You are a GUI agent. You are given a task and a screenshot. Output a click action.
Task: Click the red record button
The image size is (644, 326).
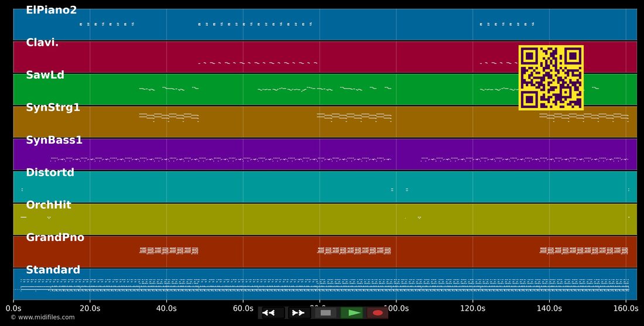pos(378,313)
